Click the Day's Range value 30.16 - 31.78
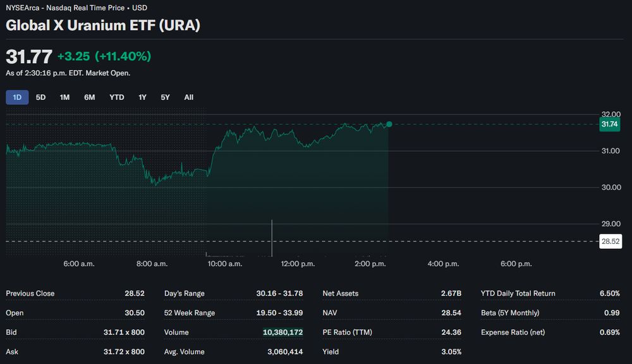The width and height of the screenshot is (632, 364). click(x=280, y=293)
